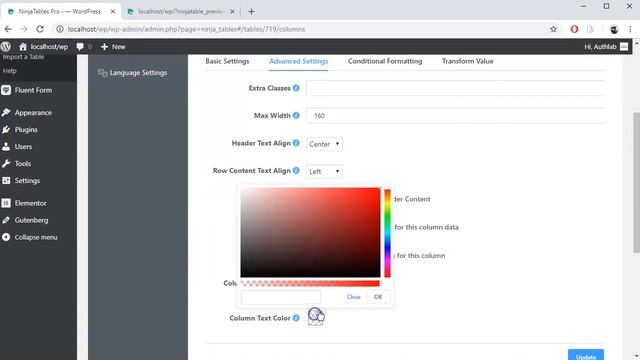Show info for Column Text Color

click(296, 318)
